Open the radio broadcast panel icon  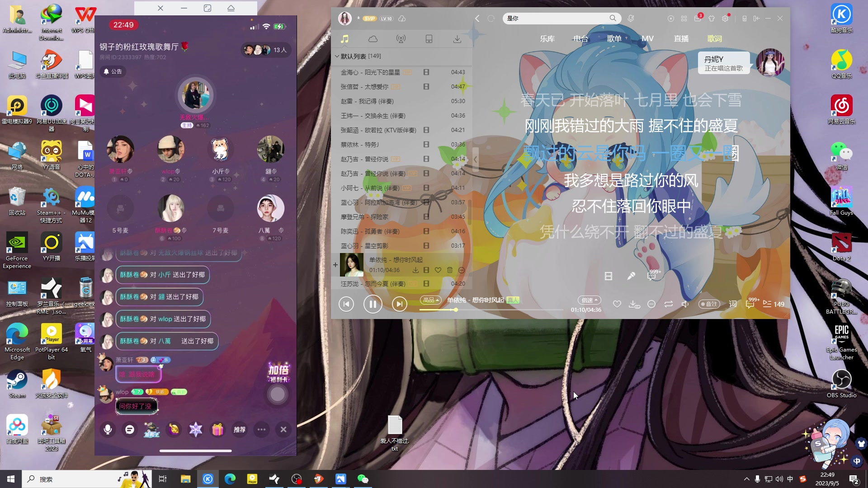pyautogui.click(x=401, y=39)
